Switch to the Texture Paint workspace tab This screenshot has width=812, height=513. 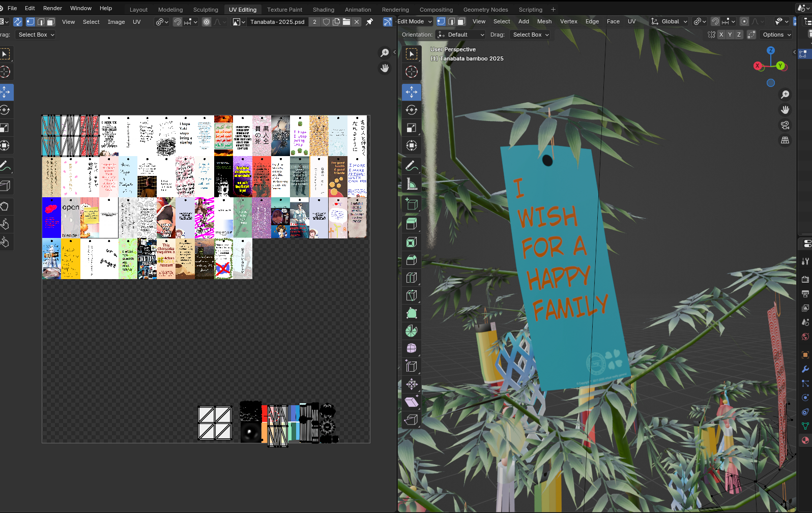click(284, 10)
